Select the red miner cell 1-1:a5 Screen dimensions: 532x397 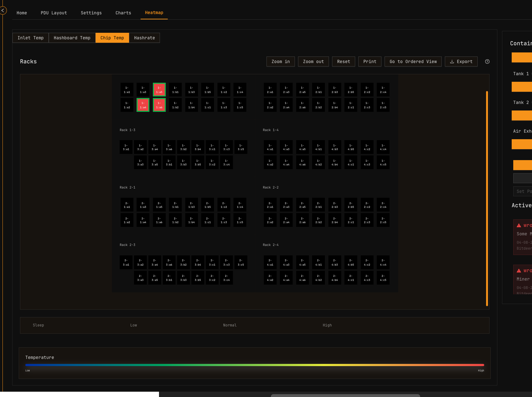pos(159,90)
